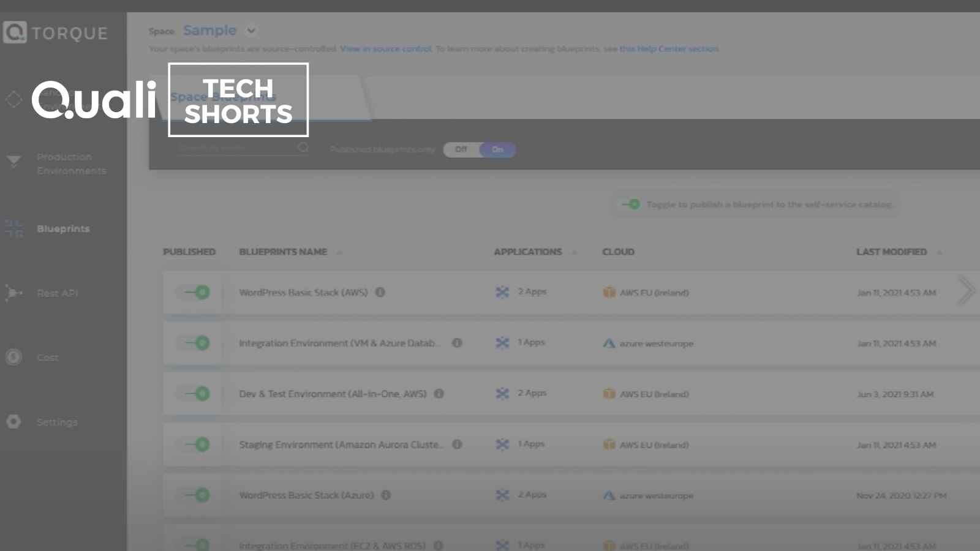Select the Blueprints sidebar icon

[14, 228]
